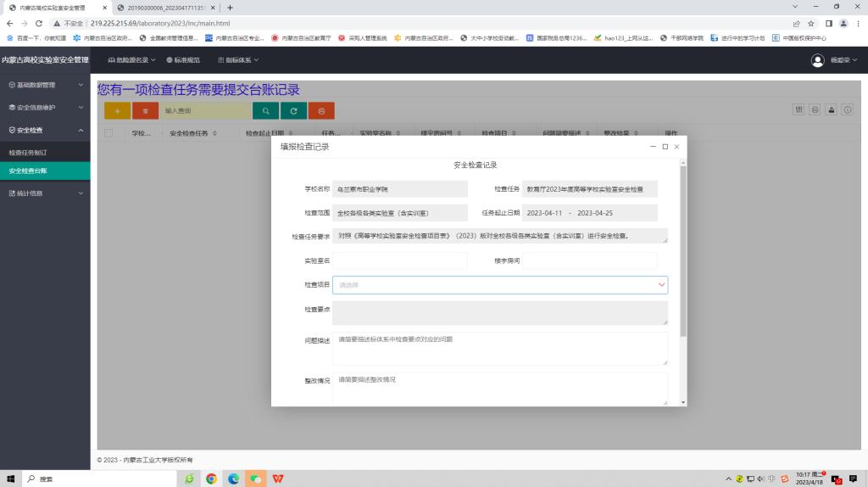Expand 基础数据管理 in the sidebar

tap(44, 85)
